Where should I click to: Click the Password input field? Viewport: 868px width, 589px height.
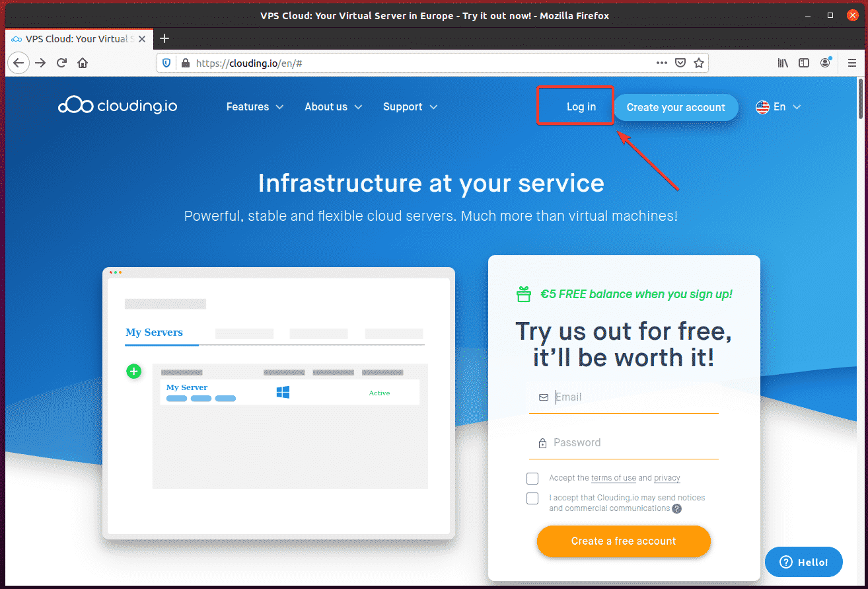click(624, 443)
